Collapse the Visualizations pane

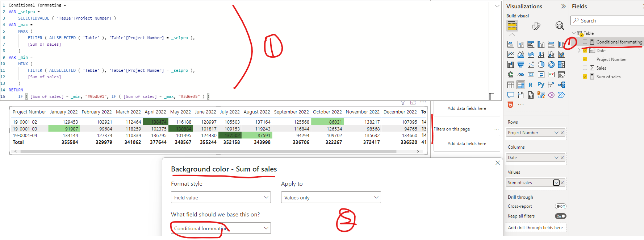click(563, 6)
